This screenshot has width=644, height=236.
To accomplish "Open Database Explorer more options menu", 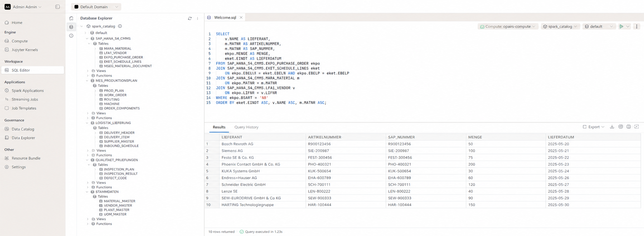I will pos(197,18).
